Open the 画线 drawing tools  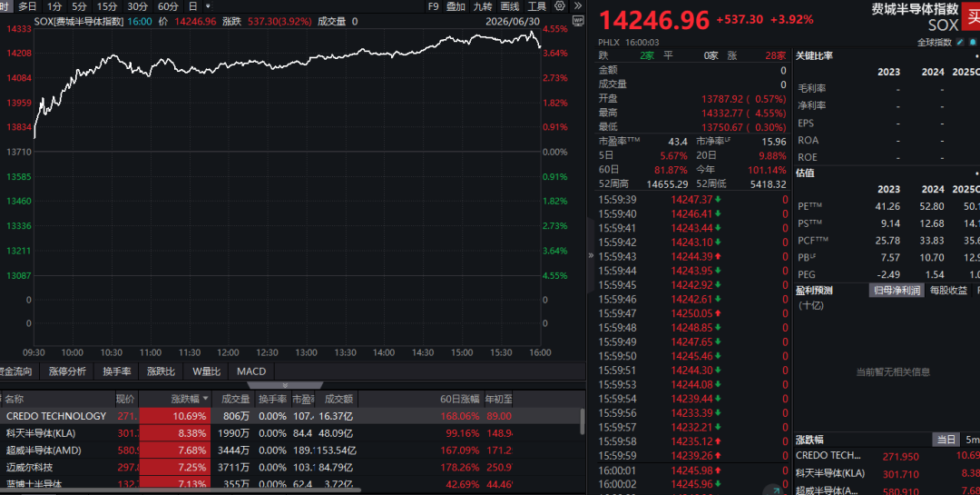(510, 6)
